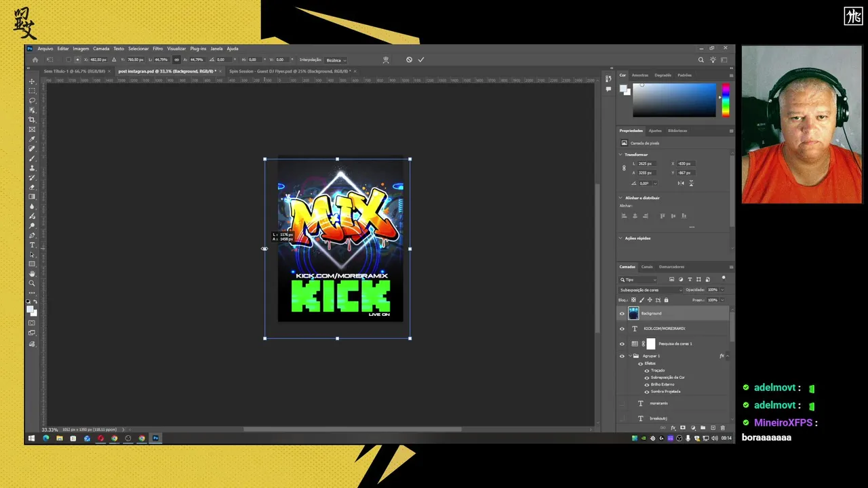
Task: Go to Photoshop home screen icon
Action: (35, 60)
